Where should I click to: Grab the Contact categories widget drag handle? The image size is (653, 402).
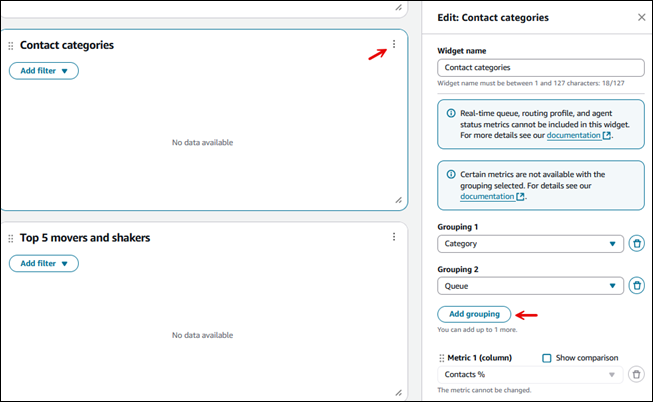pyautogui.click(x=11, y=45)
